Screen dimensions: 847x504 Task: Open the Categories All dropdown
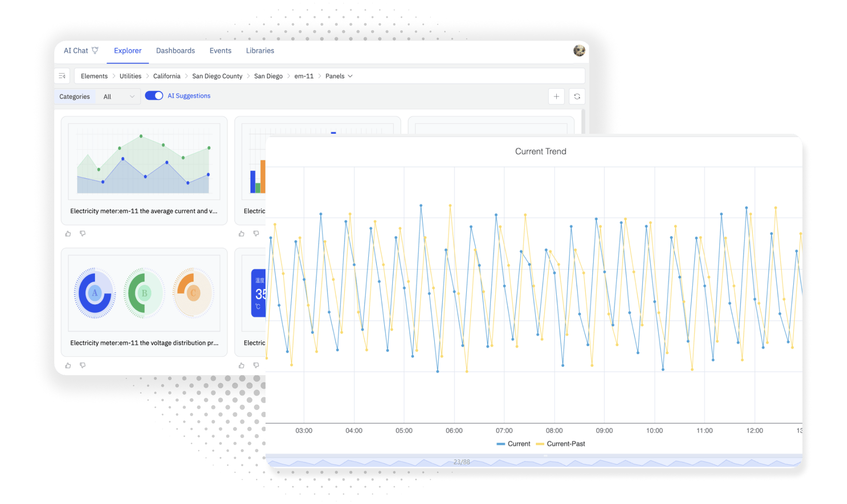click(x=119, y=97)
